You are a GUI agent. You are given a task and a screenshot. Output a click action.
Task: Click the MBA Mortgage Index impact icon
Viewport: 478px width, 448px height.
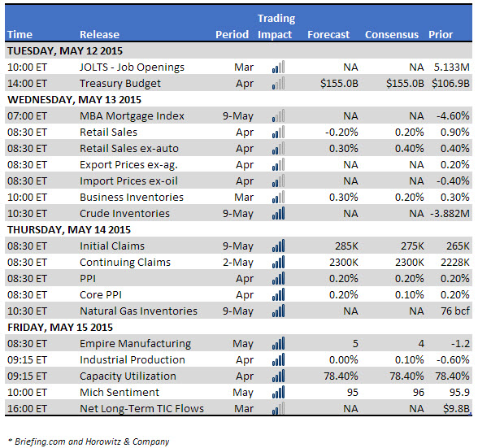pyautogui.click(x=278, y=115)
